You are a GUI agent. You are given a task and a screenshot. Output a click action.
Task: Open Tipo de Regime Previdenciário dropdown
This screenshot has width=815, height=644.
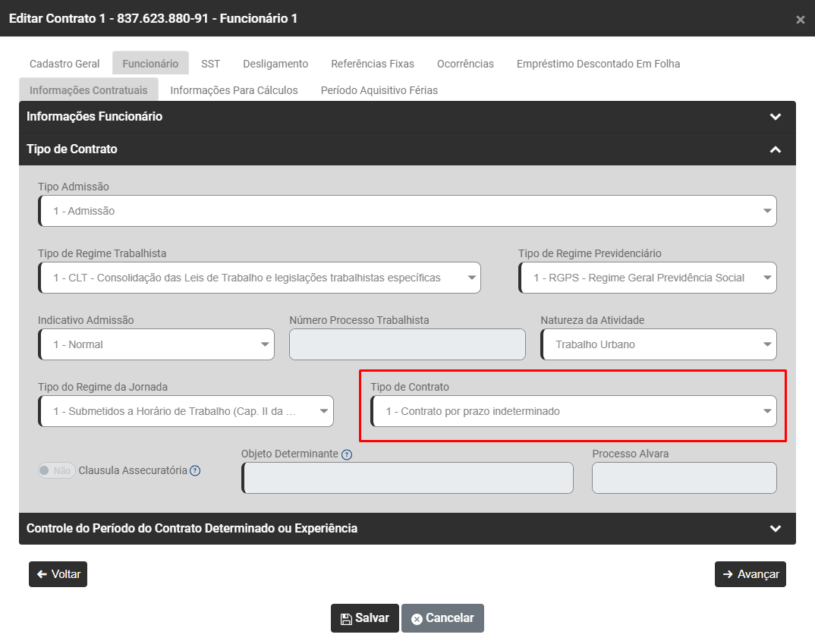pyautogui.click(x=647, y=278)
